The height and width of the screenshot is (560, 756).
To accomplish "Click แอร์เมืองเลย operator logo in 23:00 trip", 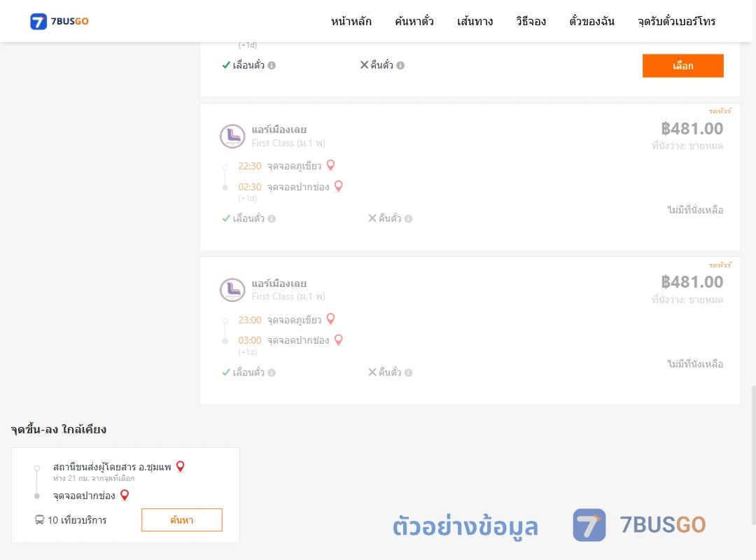I will tap(232, 290).
